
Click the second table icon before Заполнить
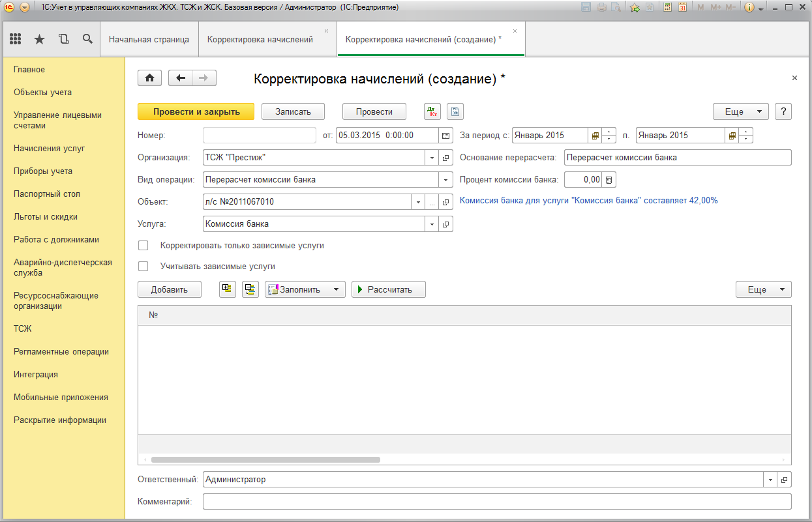click(250, 289)
